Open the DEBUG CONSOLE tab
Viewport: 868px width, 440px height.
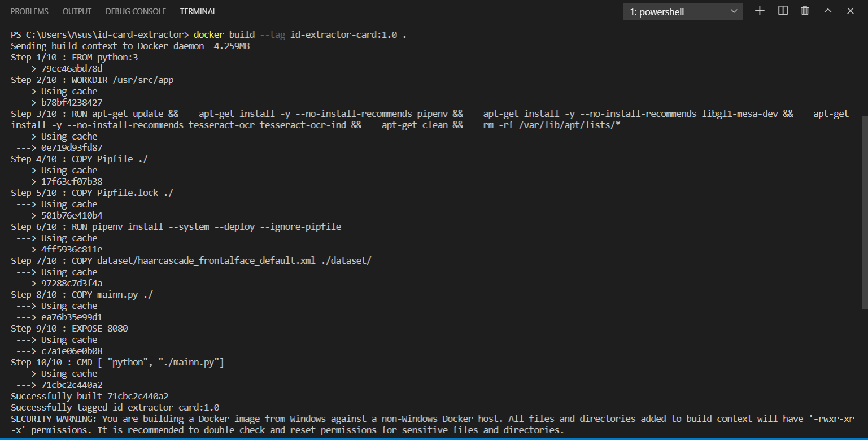(x=136, y=11)
